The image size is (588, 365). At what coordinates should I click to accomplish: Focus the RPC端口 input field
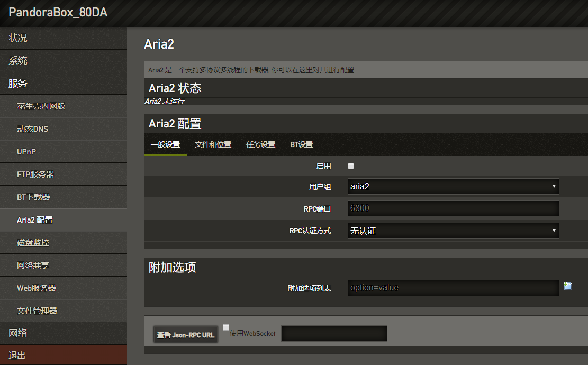[x=454, y=208]
